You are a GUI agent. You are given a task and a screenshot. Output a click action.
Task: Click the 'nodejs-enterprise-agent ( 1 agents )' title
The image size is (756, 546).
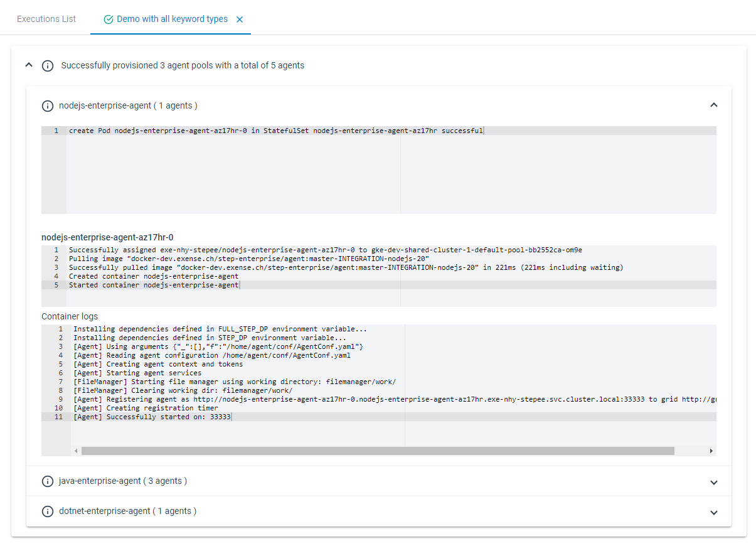point(128,105)
